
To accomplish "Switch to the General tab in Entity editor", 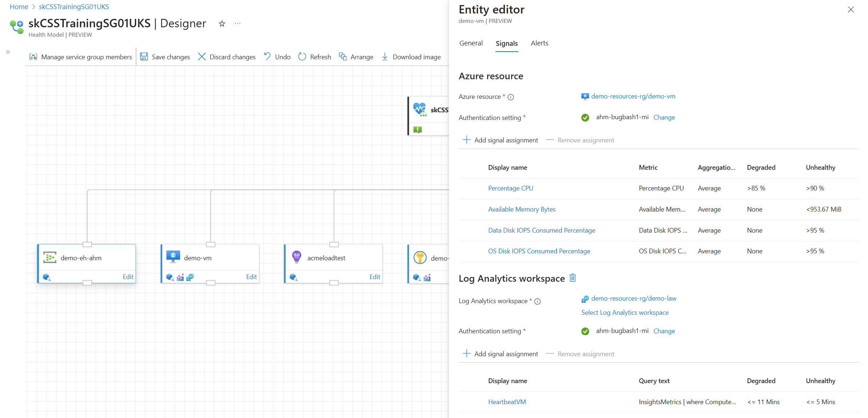I will point(471,43).
